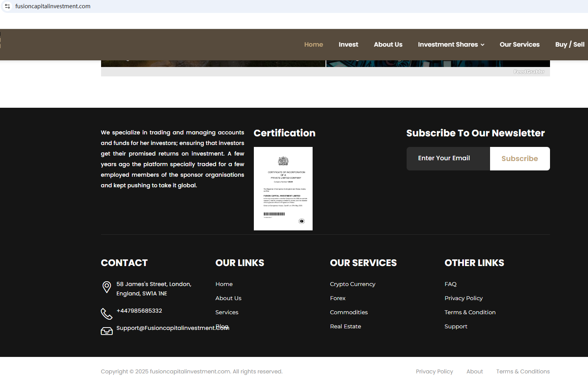
Task: Focus the Enter Your Email field
Action: [x=448, y=159]
